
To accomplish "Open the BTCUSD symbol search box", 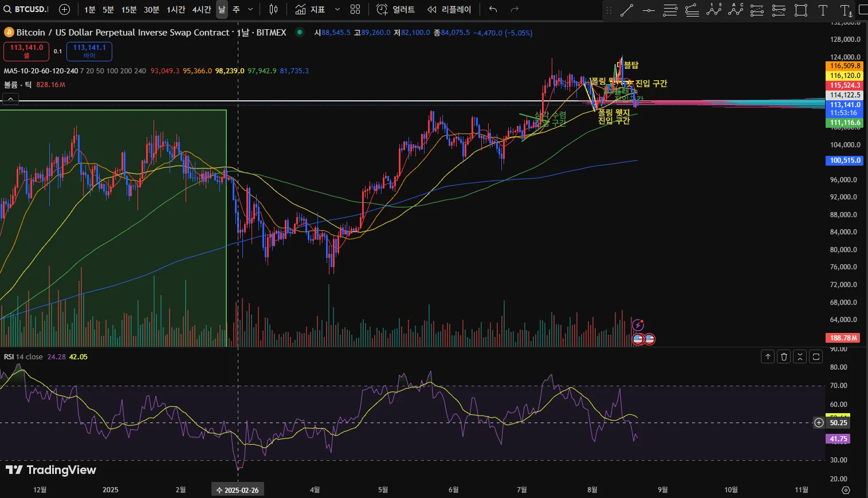I will tap(27, 9).
